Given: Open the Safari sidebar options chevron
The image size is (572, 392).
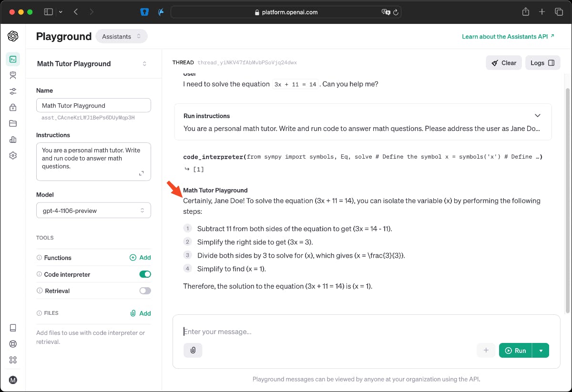Looking at the screenshot, I should point(61,12).
